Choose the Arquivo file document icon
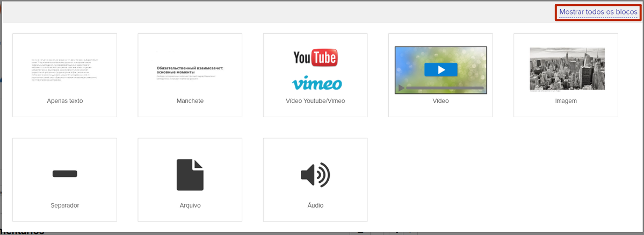Viewport: 644px width, 235px height. tap(190, 175)
